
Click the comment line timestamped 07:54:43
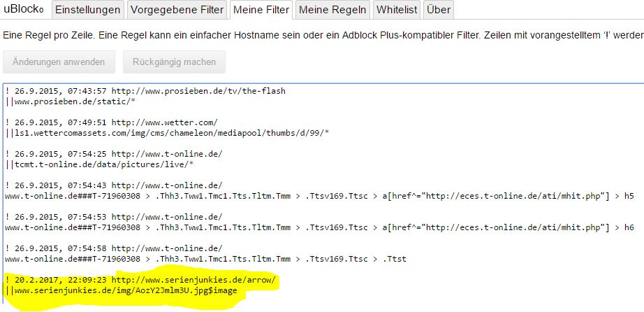click(x=114, y=185)
